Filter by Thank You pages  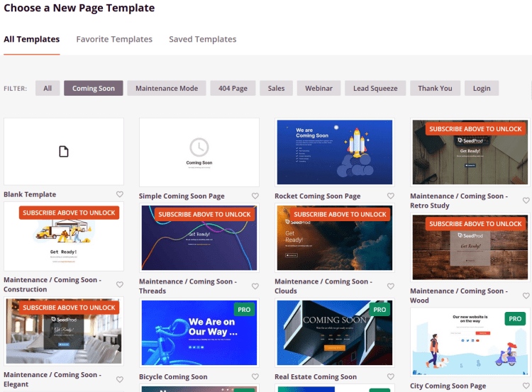pyautogui.click(x=435, y=88)
